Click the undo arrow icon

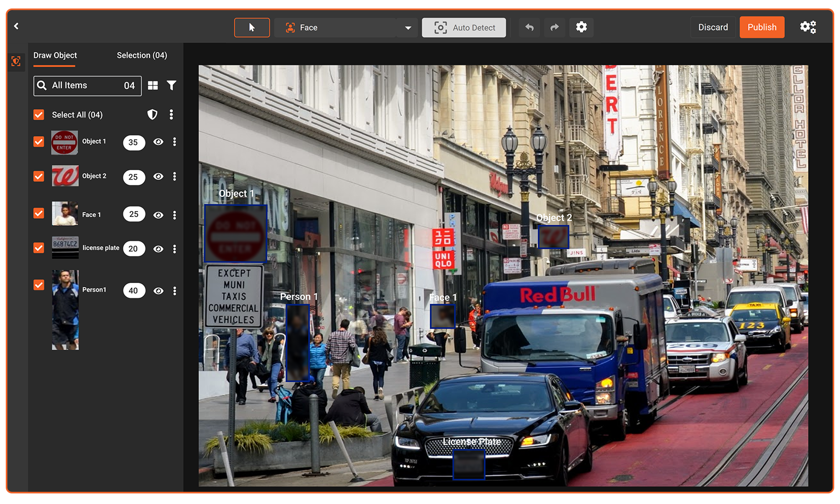pos(529,27)
